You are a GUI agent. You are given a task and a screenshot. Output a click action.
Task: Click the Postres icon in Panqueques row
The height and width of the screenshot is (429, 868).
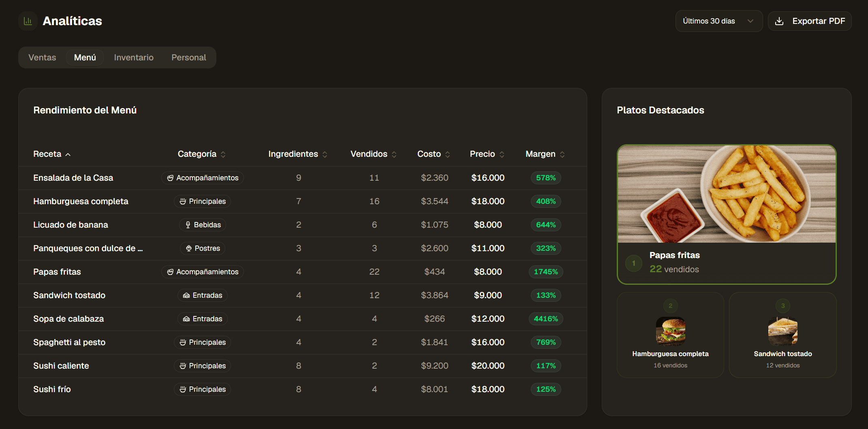(x=189, y=248)
